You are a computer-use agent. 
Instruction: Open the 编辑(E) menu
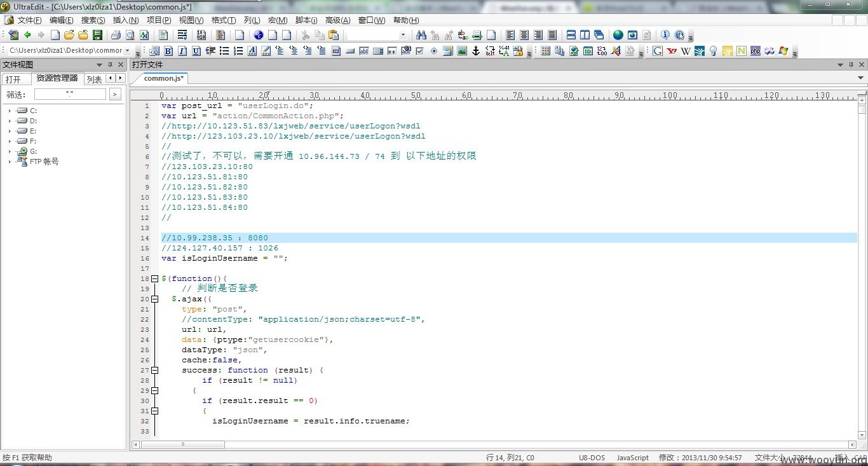pyautogui.click(x=61, y=20)
